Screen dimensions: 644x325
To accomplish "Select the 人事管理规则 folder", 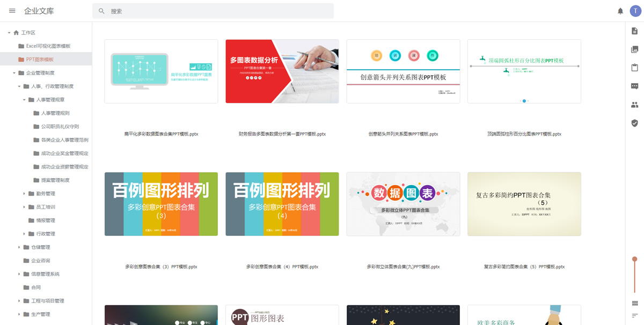I will [x=55, y=113].
